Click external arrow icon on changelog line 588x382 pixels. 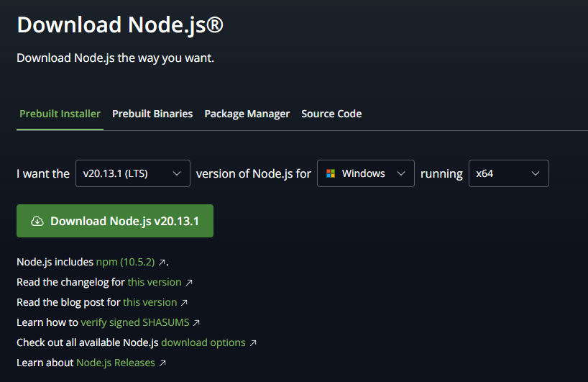pyautogui.click(x=189, y=283)
